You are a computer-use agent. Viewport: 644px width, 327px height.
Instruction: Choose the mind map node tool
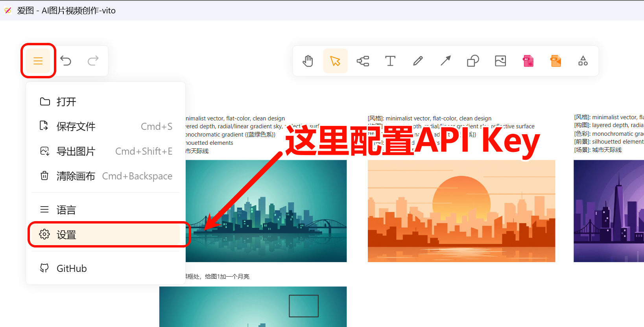click(363, 61)
